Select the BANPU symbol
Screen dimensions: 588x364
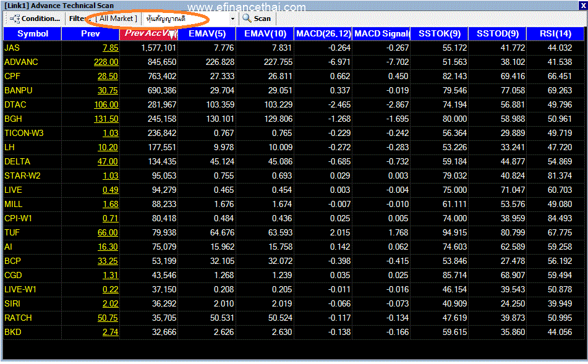19,91
